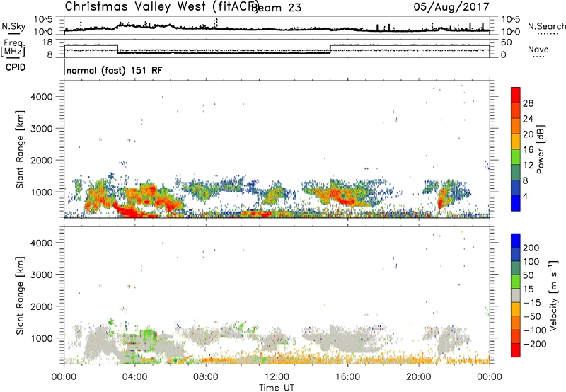The width and height of the screenshot is (566, 392).
Task: Click the "CPID" label
Action: pyautogui.click(x=16, y=67)
